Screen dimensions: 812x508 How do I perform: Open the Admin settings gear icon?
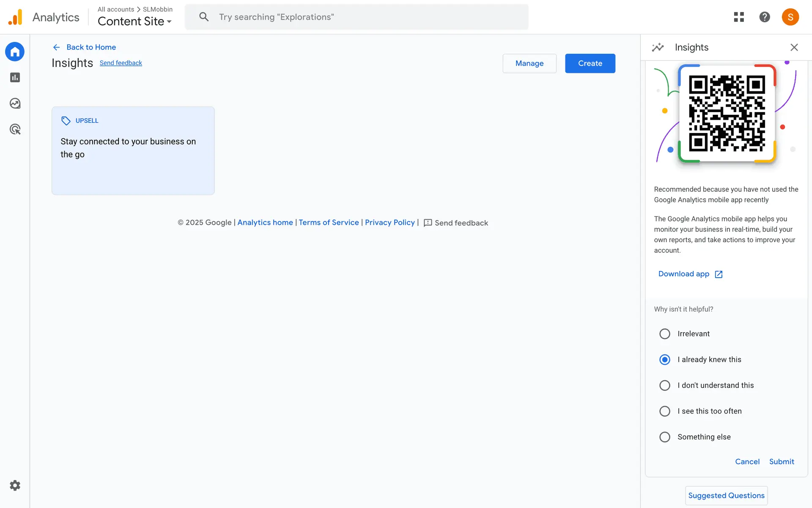tap(15, 485)
